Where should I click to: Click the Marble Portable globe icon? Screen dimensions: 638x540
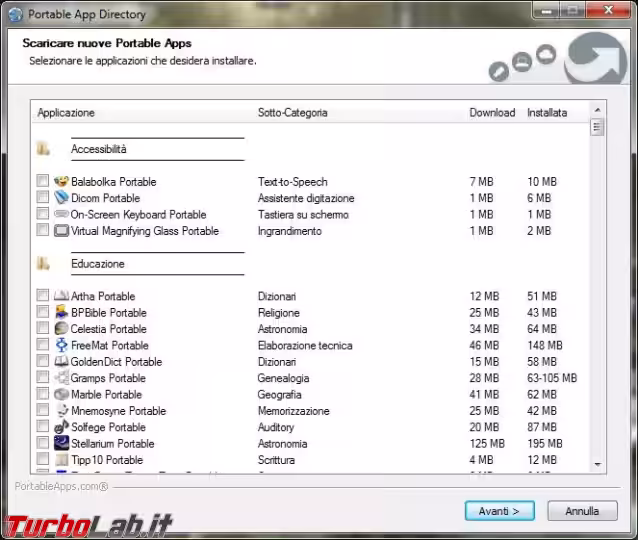click(x=61, y=394)
